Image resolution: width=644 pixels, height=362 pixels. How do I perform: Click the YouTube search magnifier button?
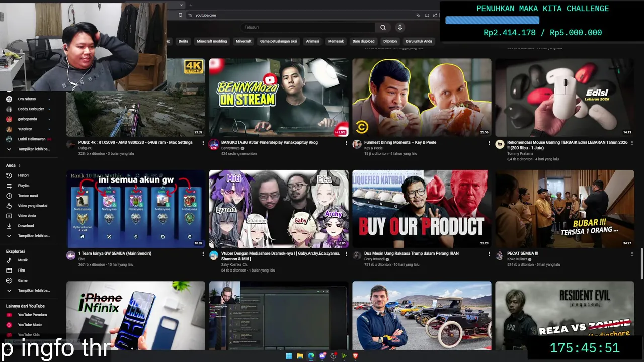pyautogui.click(x=383, y=27)
